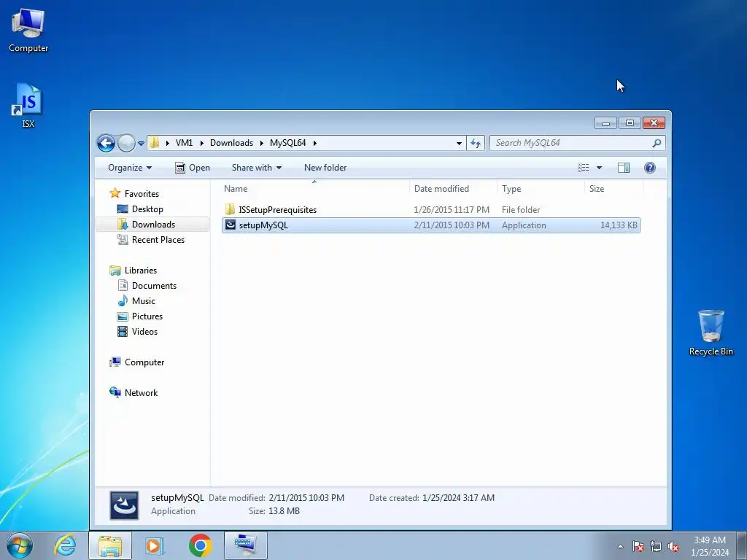This screenshot has width=747, height=560.
Task: Expand the arrow after Downloads breadcrumb
Action: pos(262,143)
